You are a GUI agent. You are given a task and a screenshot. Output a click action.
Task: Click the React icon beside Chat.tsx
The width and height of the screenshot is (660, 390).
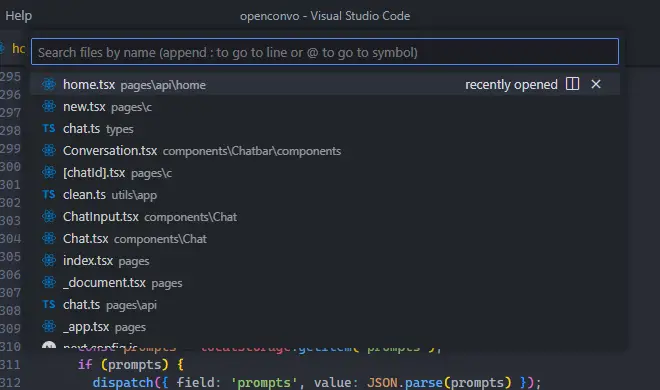[x=49, y=238]
